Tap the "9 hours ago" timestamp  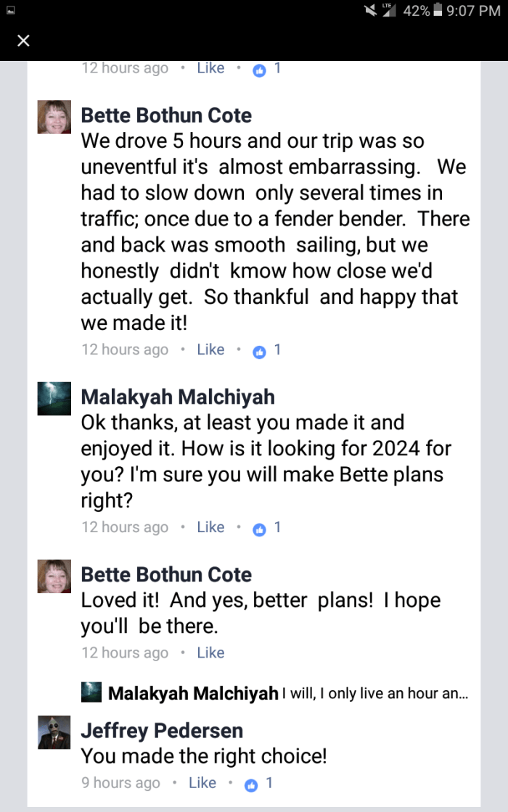click(x=120, y=783)
